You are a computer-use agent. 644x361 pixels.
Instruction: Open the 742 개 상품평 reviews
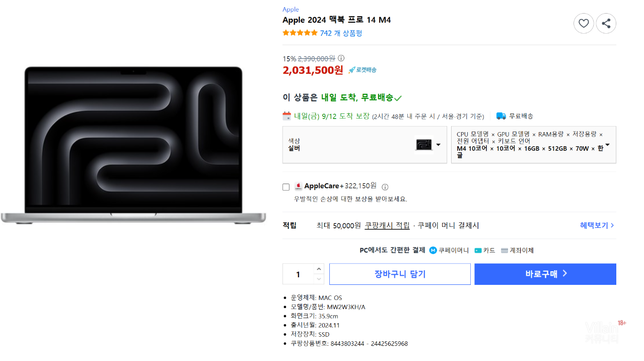pos(341,33)
